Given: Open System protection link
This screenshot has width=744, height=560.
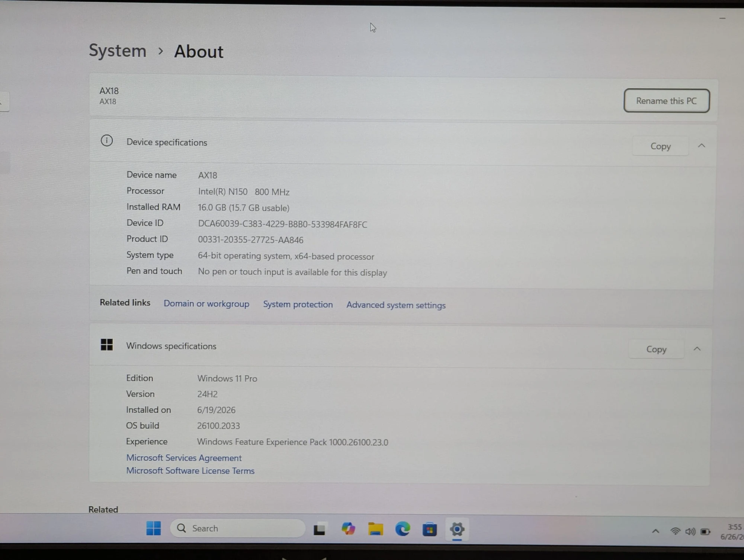Looking at the screenshot, I should tap(298, 304).
